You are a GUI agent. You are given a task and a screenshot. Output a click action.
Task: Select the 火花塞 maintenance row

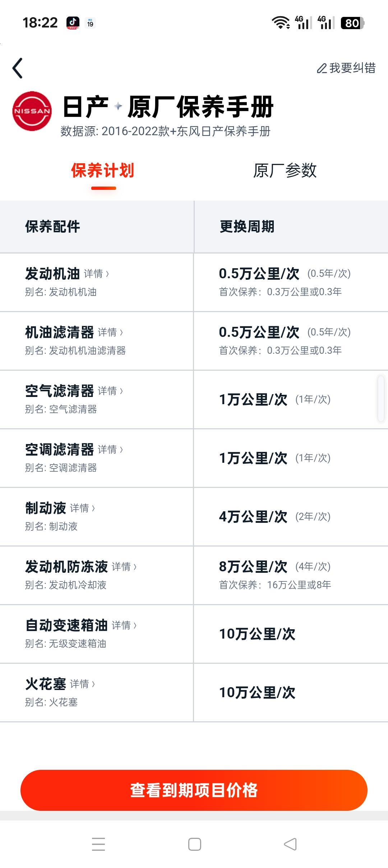coord(194,693)
